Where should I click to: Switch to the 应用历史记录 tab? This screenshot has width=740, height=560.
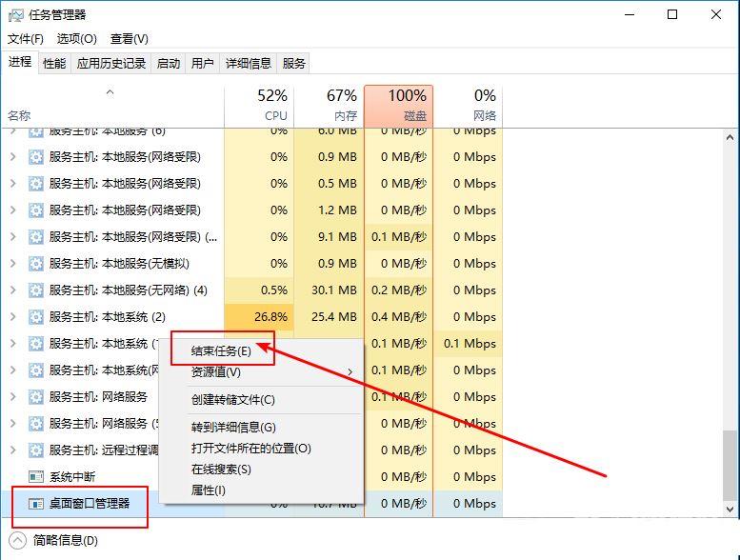click(x=111, y=63)
